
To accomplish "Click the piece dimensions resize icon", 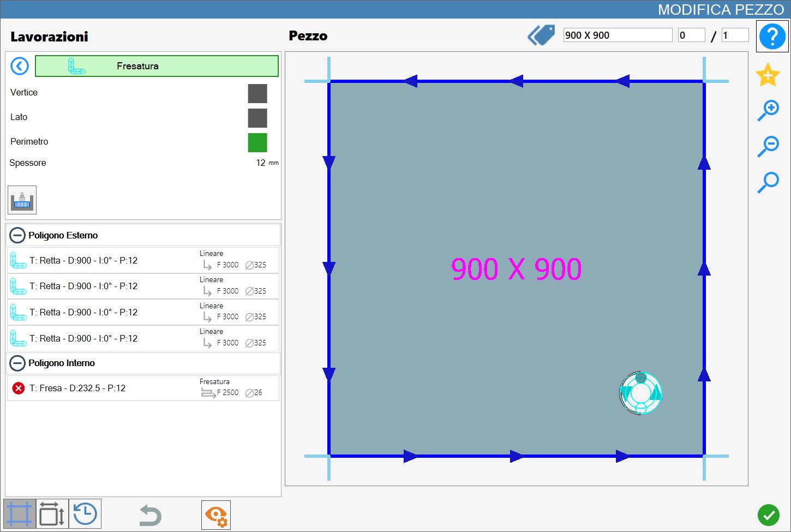I will (x=52, y=514).
